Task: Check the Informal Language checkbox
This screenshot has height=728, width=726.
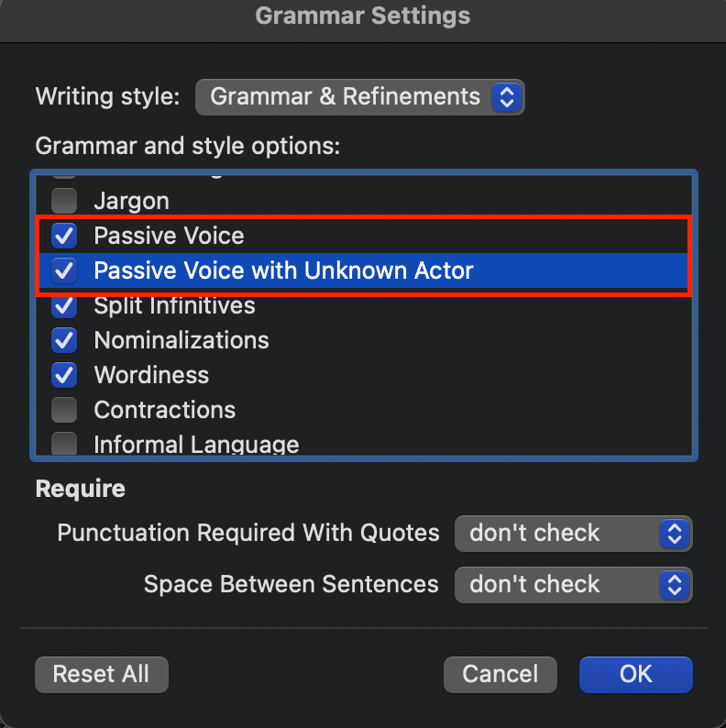Action: [x=64, y=445]
